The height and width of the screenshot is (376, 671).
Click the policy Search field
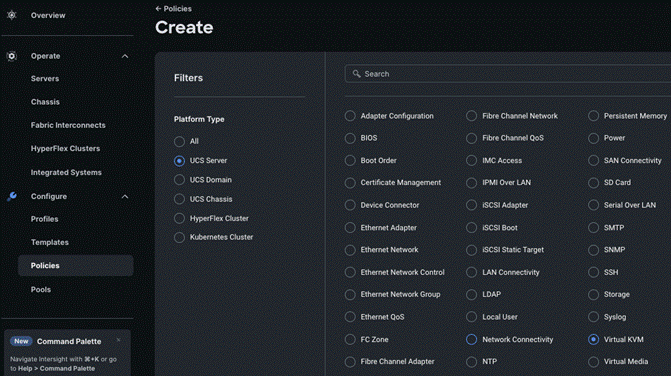coord(508,74)
